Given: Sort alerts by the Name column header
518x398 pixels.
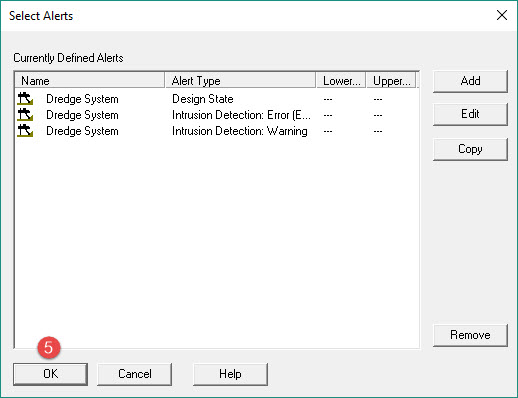Looking at the screenshot, I should pos(90,81).
